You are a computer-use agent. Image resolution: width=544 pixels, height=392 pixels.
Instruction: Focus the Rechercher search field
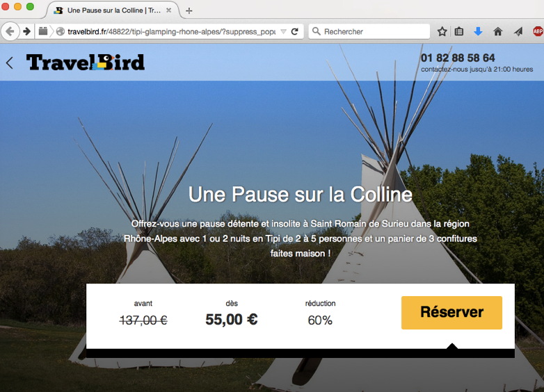pyautogui.click(x=369, y=31)
